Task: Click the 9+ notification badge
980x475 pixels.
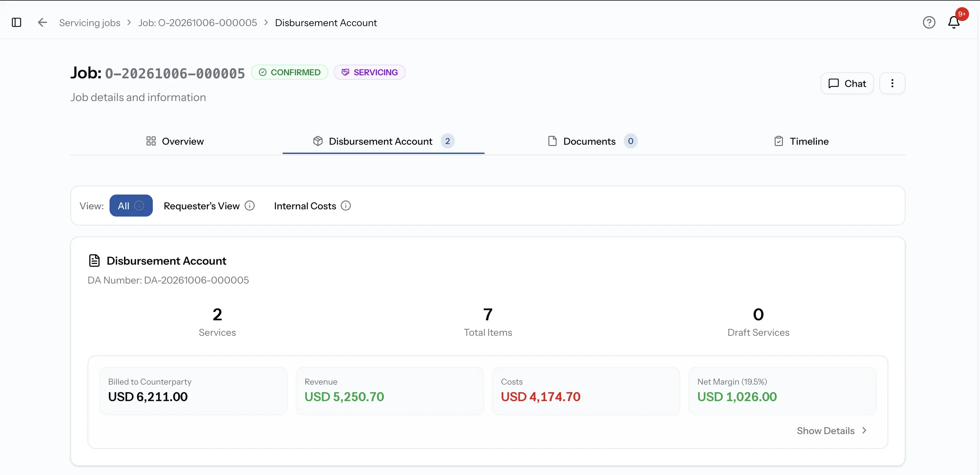Action: click(x=962, y=14)
